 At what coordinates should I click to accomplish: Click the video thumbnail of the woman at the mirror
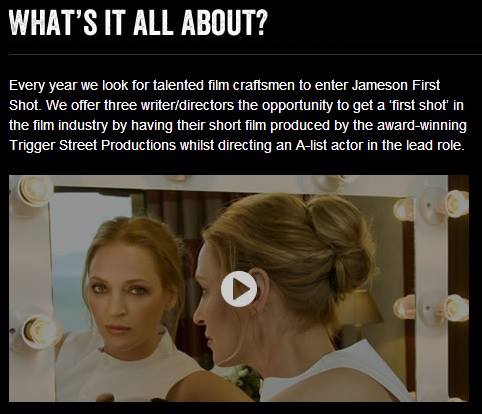point(239,288)
